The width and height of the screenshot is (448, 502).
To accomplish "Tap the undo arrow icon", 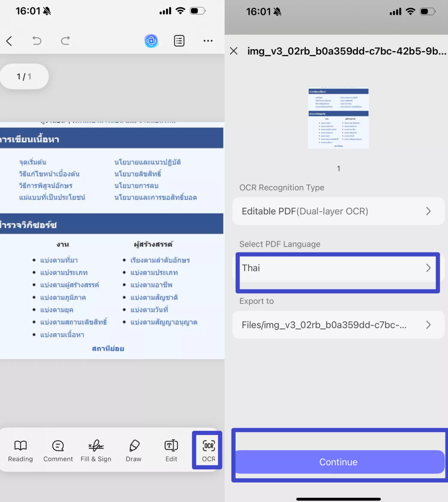I will point(37,40).
